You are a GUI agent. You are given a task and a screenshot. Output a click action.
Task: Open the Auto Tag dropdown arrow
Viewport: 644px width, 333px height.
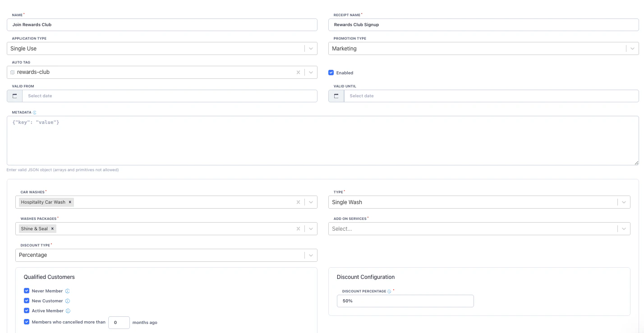311,72
